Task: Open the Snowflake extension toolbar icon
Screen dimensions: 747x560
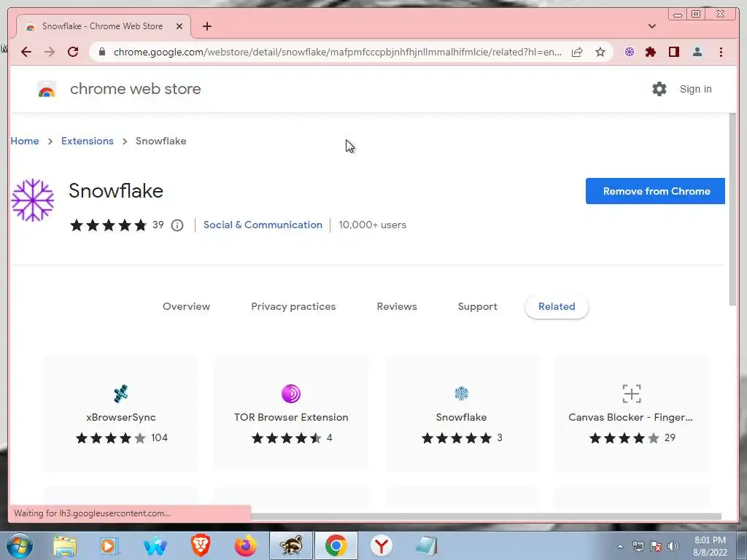Action: tap(630, 52)
